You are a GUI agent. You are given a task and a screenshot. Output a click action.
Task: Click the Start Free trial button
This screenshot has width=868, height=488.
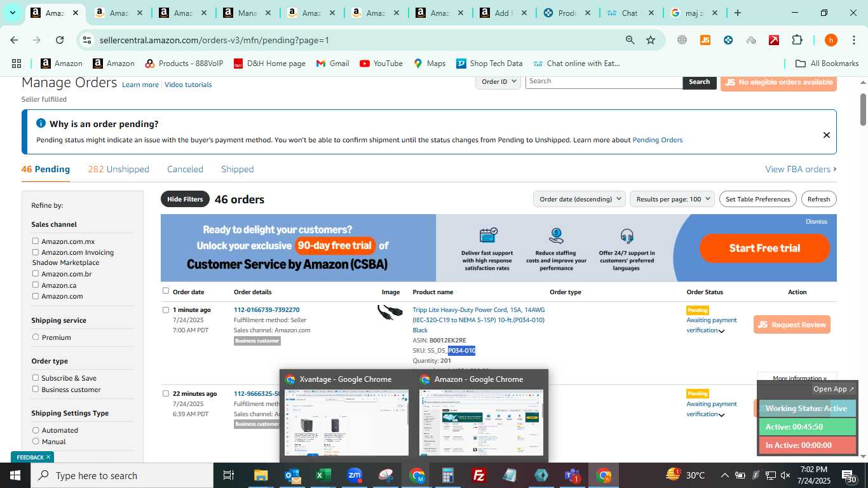click(x=764, y=248)
